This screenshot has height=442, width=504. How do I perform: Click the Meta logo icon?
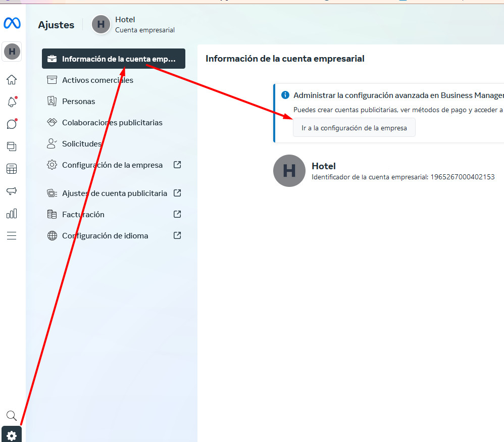tap(12, 23)
